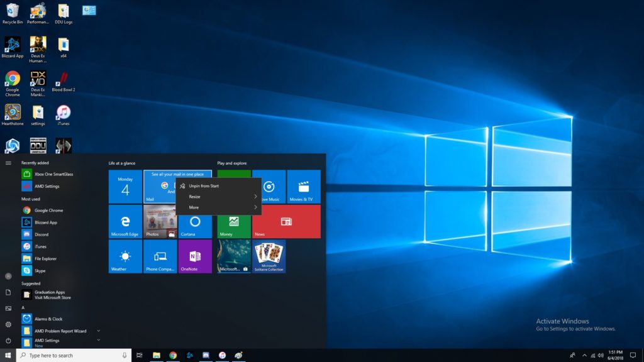Expand the AMD Problem Report Wizard folder
This screenshot has height=362, width=644.
[98, 331]
